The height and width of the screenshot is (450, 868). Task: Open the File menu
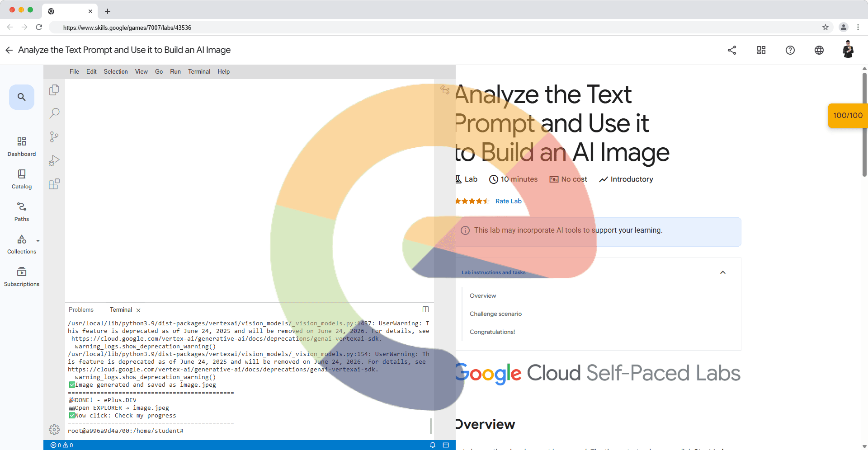coord(74,72)
